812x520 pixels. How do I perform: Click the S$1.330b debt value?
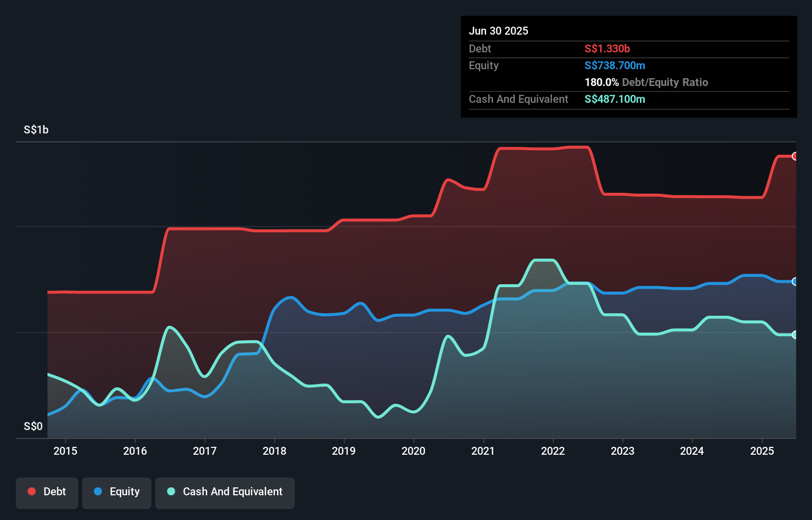click(x=607, y=48)
